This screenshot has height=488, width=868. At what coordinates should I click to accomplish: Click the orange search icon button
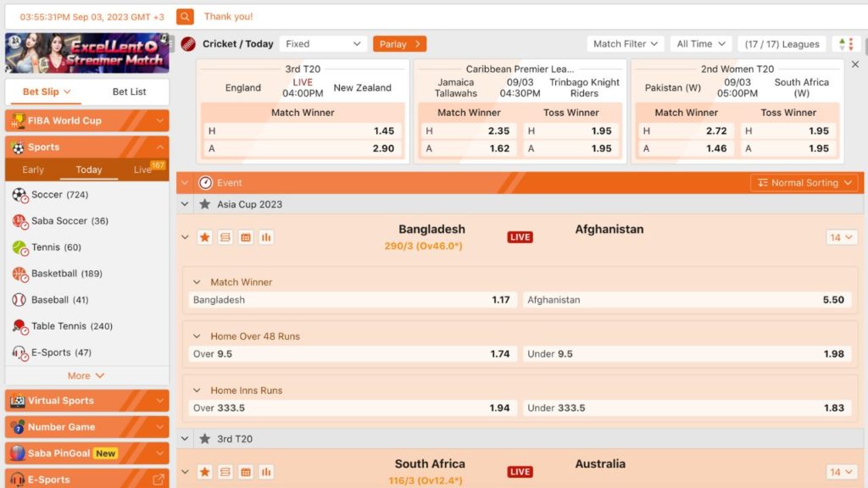coord(185,17)
